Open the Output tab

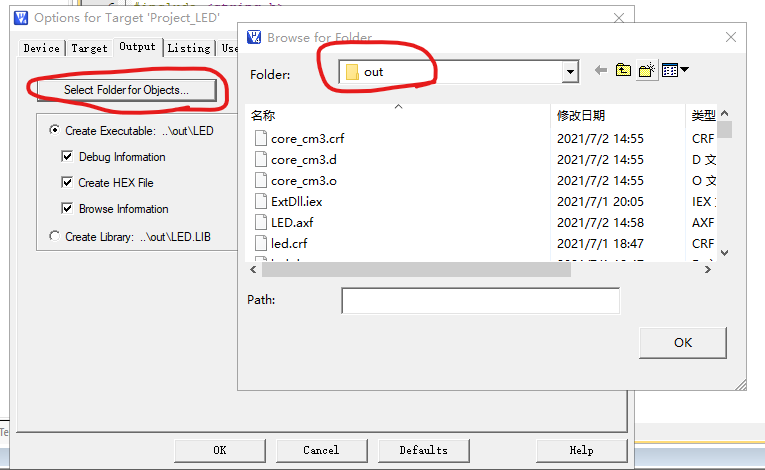click(138, 47)
